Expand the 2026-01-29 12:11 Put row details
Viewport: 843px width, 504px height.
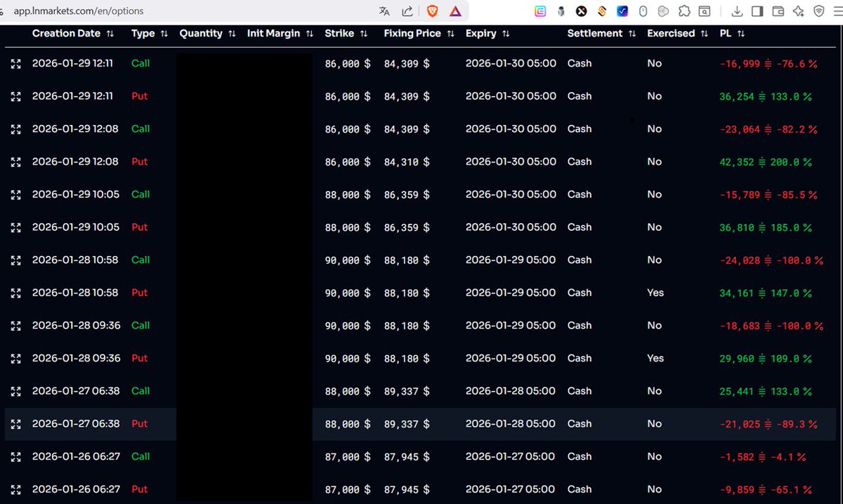tap(16, 96)
